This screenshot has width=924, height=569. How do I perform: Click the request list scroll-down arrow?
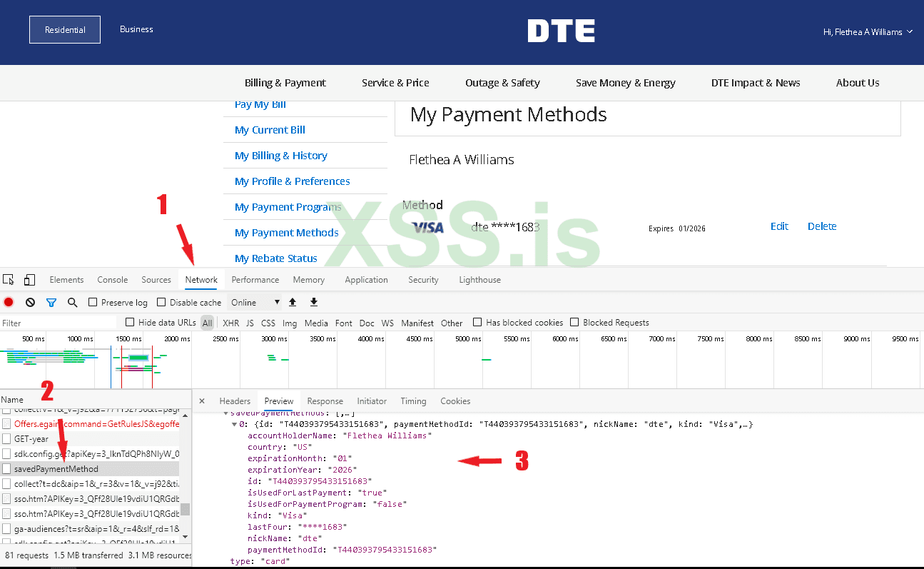pyautogui.click(x=185, y=536)
